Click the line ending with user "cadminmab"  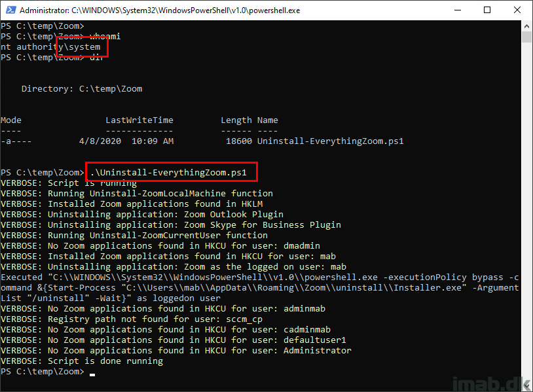(166, 330)
